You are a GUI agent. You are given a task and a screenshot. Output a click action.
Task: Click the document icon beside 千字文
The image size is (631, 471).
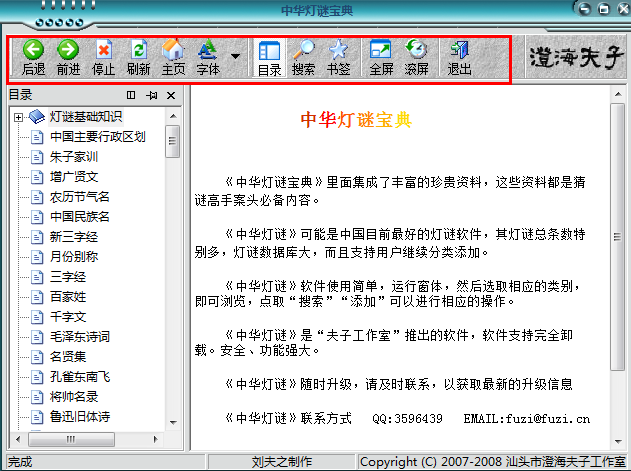coord(37,317)
